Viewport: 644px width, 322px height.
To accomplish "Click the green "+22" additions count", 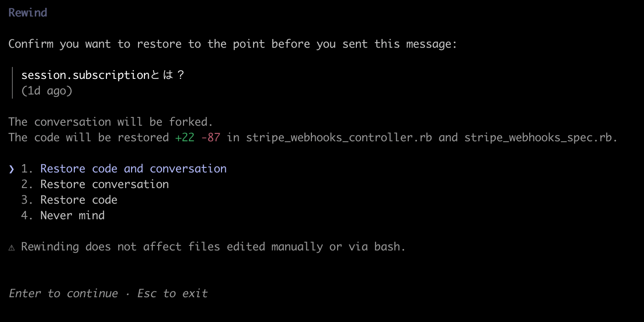I will pyautogui.click(x=184, y=138).
